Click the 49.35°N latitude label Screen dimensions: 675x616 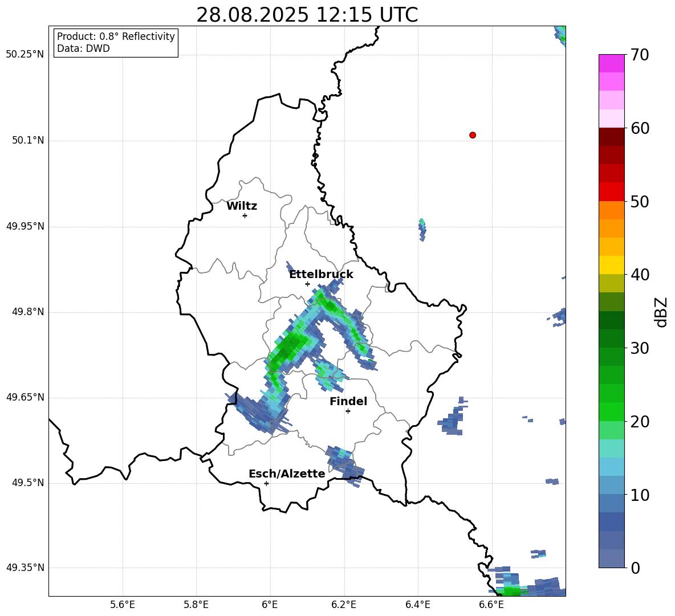[25, 568]
